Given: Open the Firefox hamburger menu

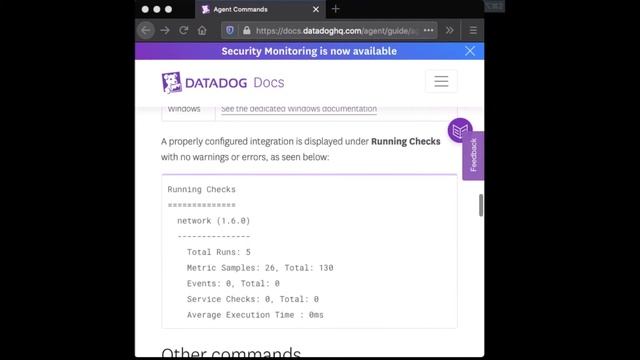Looking at the screenshot, I should pos(473,31).
